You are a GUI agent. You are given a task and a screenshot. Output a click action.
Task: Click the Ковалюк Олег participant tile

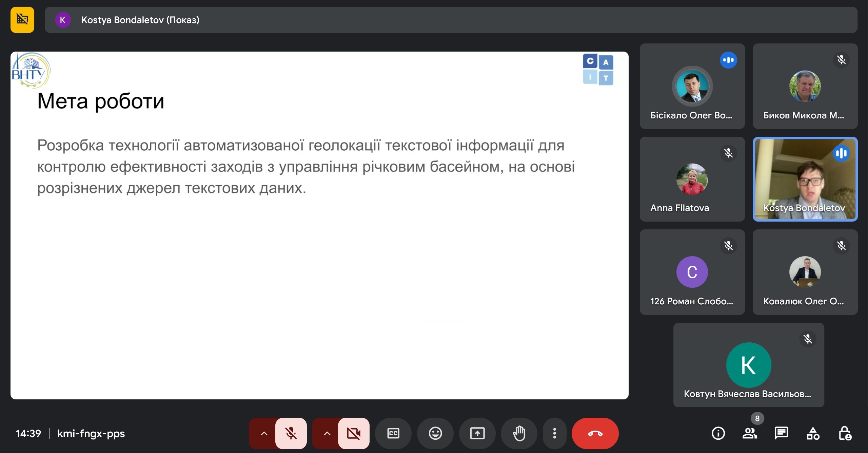805,272
